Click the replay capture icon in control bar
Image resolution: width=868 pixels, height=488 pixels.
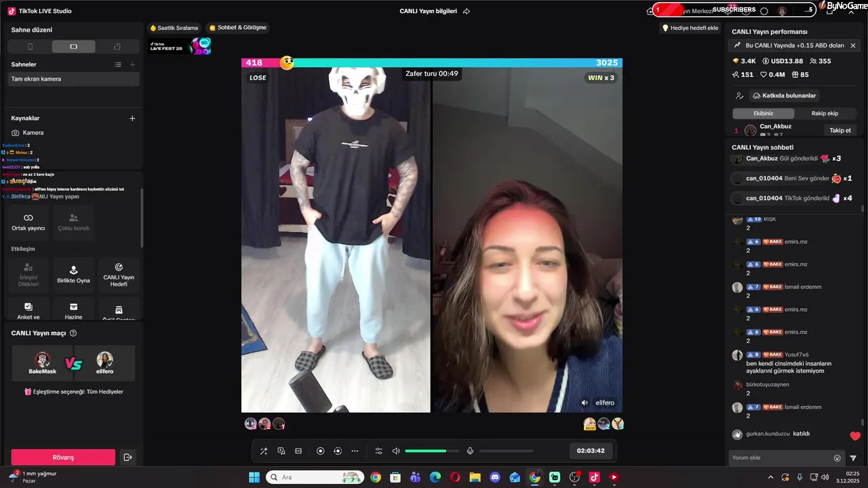[338, 451]
